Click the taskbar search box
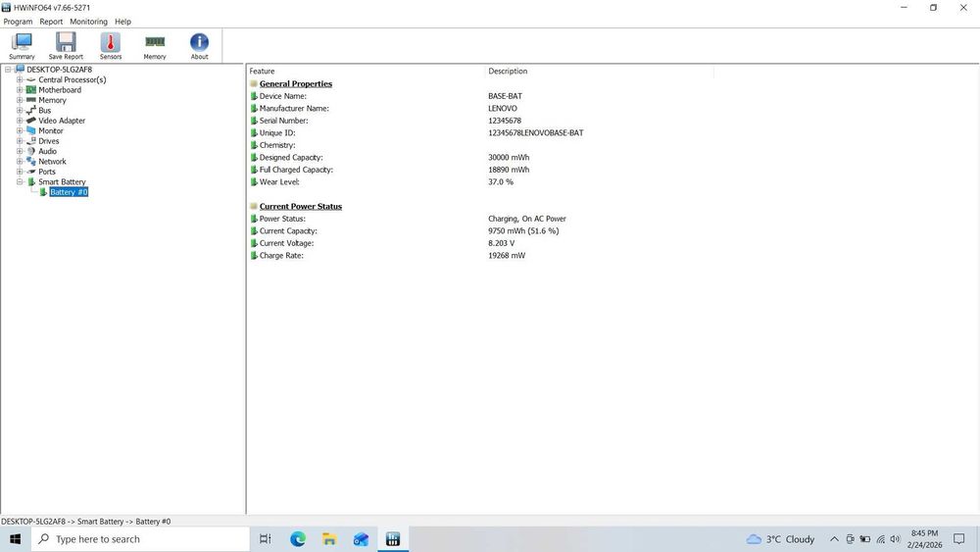This screenshot has width=980, height=552. pyautogui.click(x=140, y=539)
